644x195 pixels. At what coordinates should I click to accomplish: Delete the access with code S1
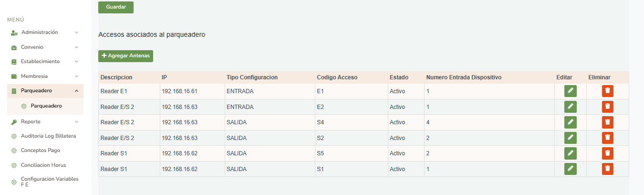(x=607, y=169)
